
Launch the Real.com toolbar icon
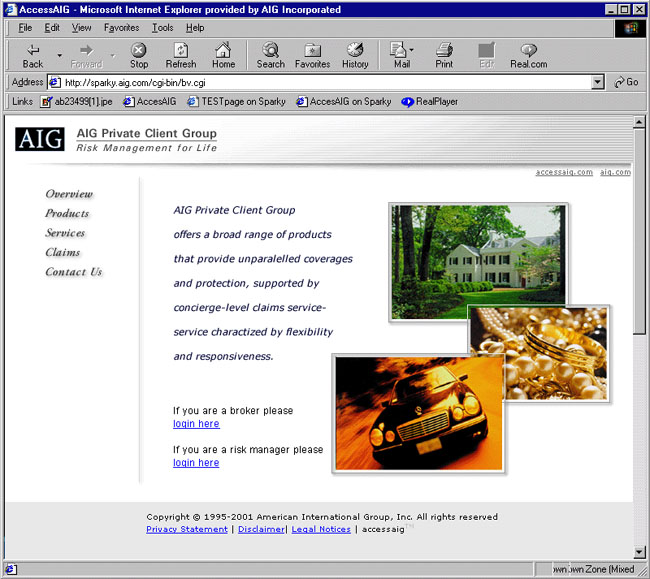click(528, 50)
